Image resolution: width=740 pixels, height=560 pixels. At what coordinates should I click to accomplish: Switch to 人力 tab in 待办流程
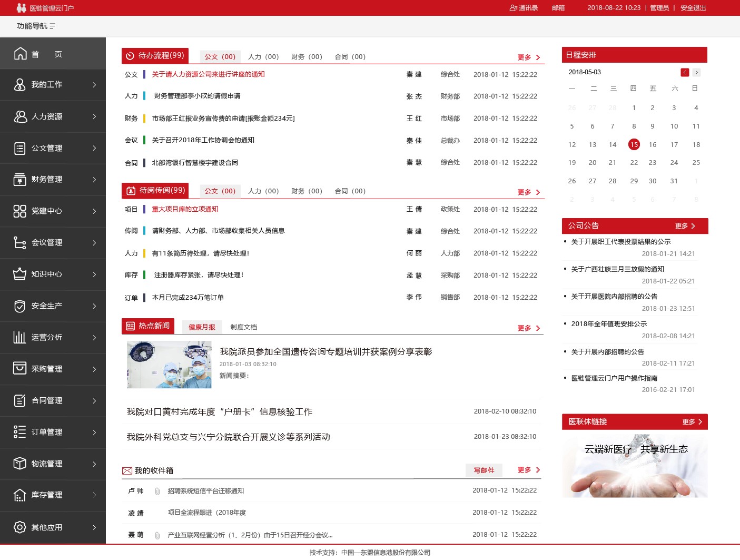263,57
